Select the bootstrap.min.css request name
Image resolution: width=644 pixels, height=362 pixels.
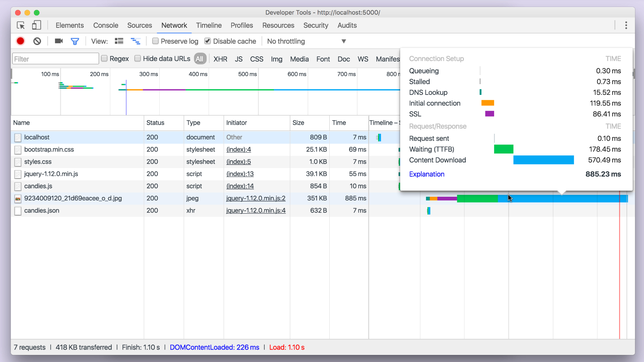[x=49, y=149]
